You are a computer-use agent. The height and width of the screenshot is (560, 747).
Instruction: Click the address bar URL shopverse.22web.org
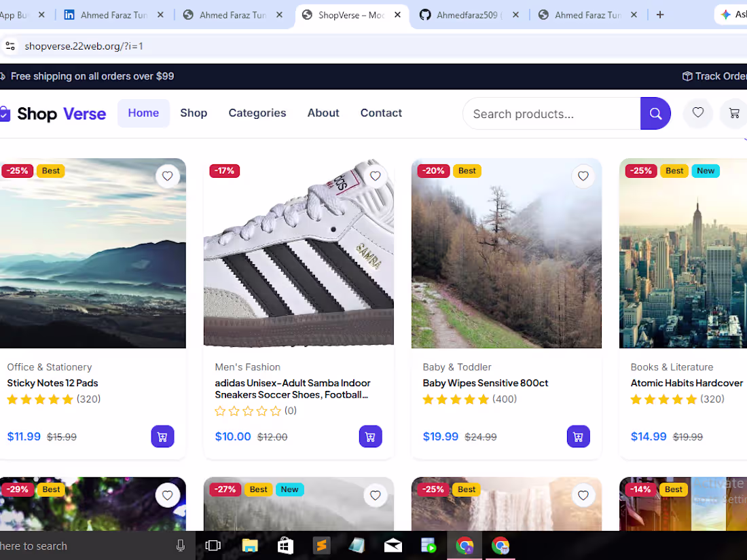pos(84,46)
